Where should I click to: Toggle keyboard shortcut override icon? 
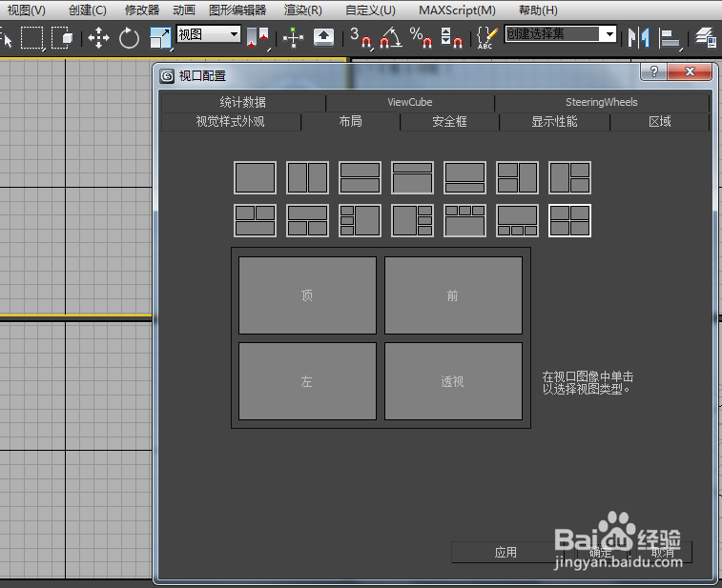tap(323, 38)
